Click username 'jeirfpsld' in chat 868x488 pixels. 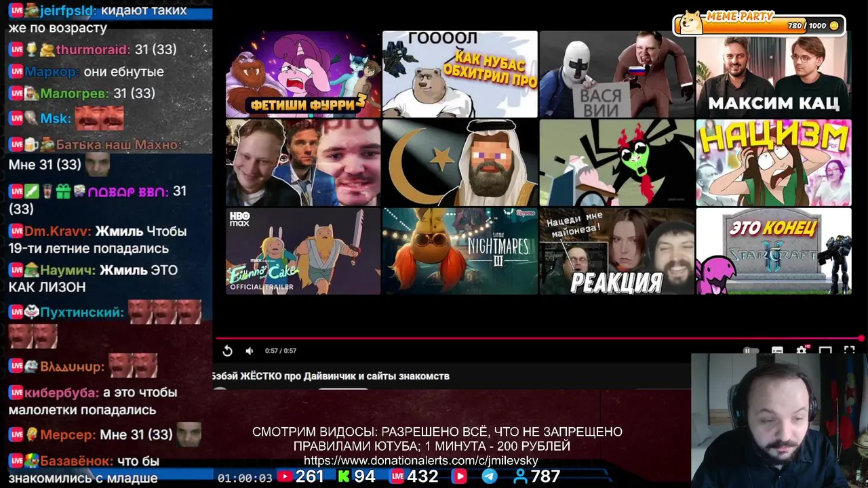click(66, 11)
